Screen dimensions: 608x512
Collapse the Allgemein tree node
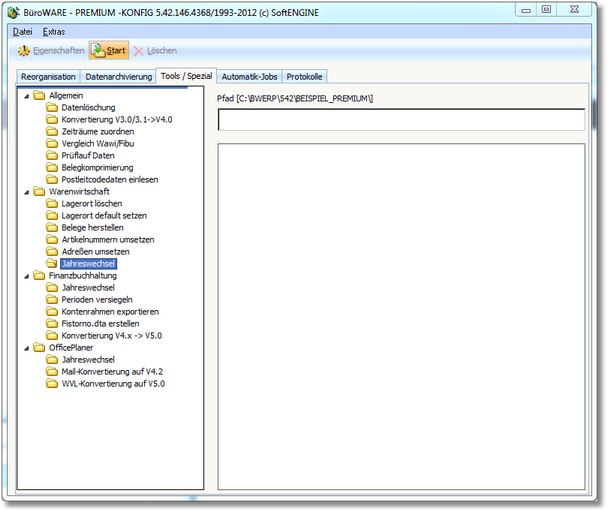25,95
